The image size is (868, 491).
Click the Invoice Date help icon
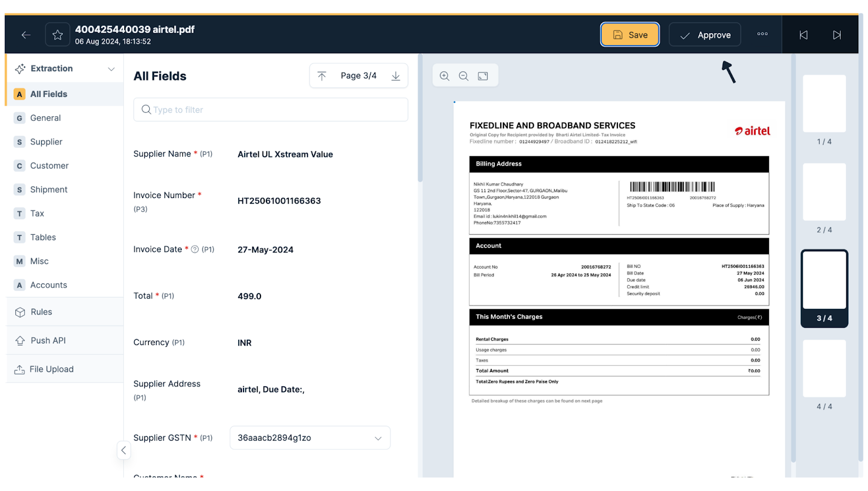click(195, 249)
